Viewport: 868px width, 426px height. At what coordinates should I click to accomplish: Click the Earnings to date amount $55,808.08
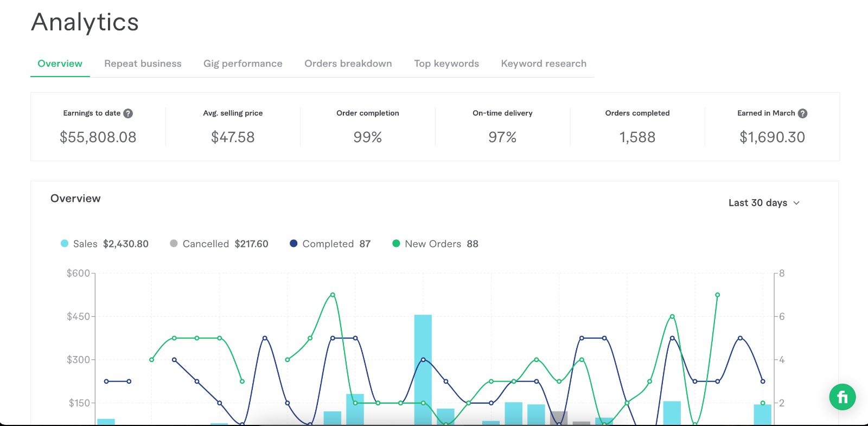click(x=98, y=137)
